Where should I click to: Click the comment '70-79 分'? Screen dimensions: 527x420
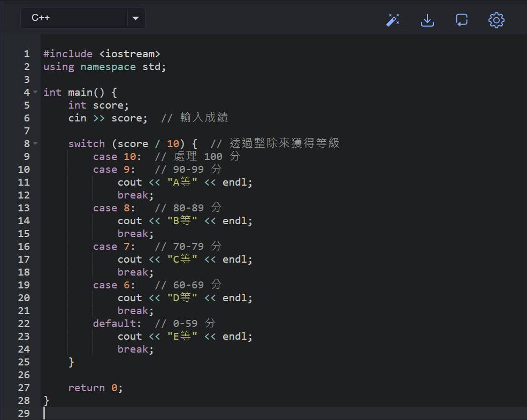(197, 246)
